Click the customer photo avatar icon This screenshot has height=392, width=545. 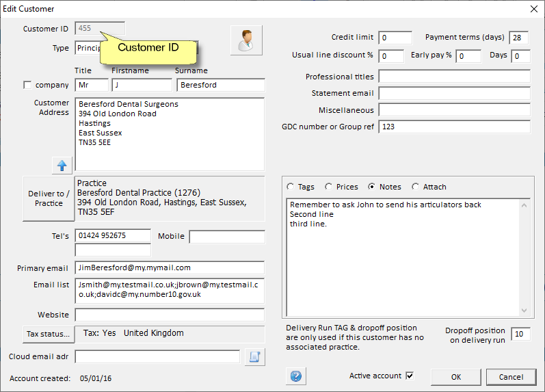click(x=247, y=40)
